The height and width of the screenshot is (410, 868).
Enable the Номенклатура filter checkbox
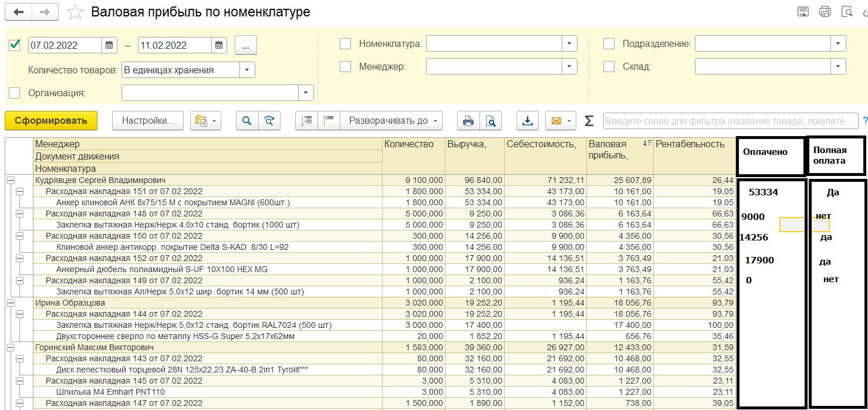point(346,43)
